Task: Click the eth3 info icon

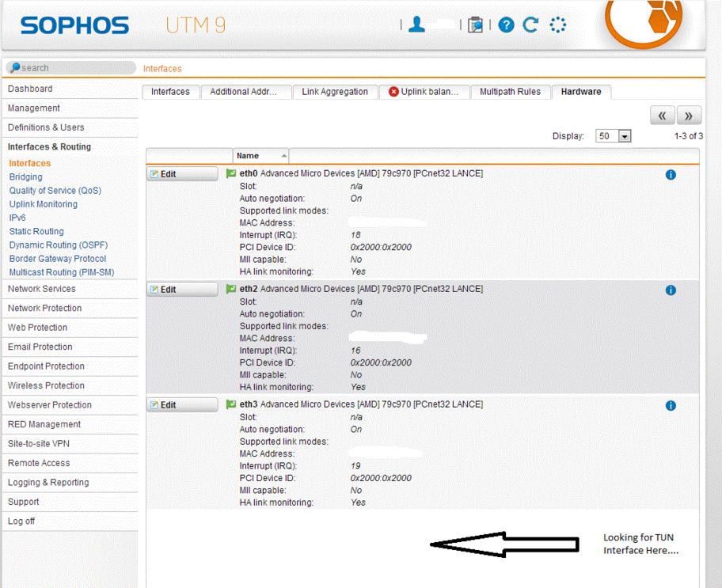Action: point(671,406)
